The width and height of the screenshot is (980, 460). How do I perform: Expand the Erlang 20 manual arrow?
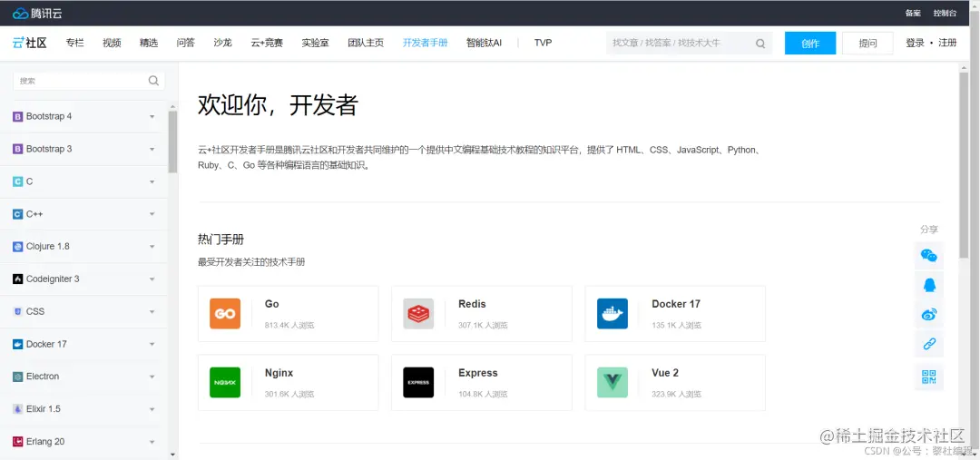(152, 442)
